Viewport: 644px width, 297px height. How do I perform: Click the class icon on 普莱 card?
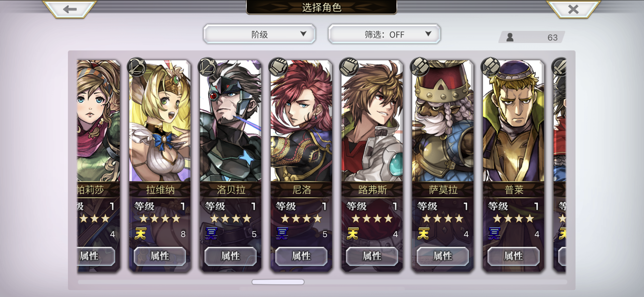[490, 67]
